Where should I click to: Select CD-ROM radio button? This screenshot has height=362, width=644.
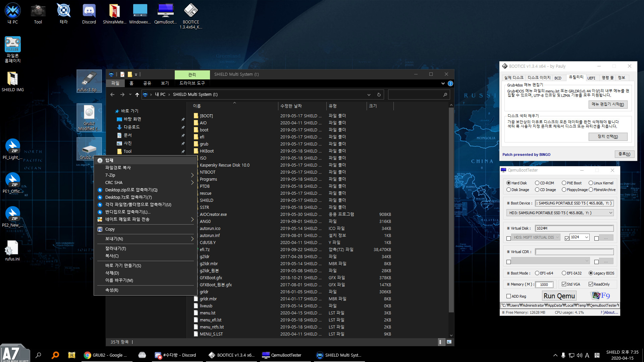tap(544, 183)
